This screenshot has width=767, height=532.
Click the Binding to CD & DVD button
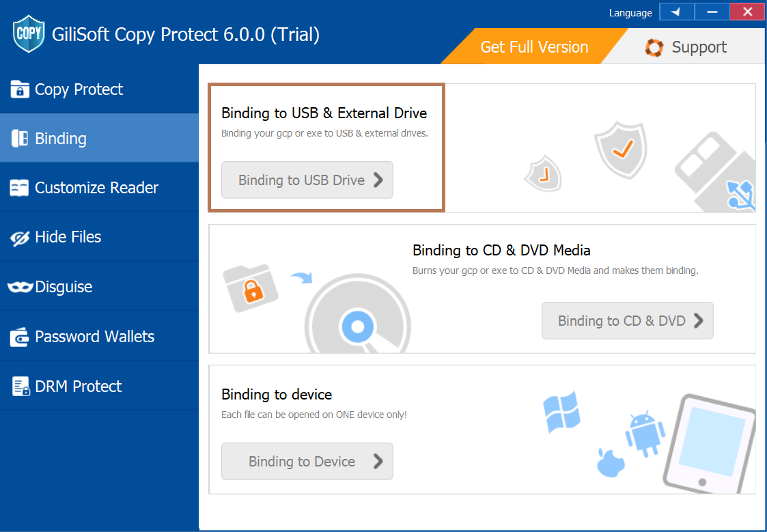tap(627, 321)
